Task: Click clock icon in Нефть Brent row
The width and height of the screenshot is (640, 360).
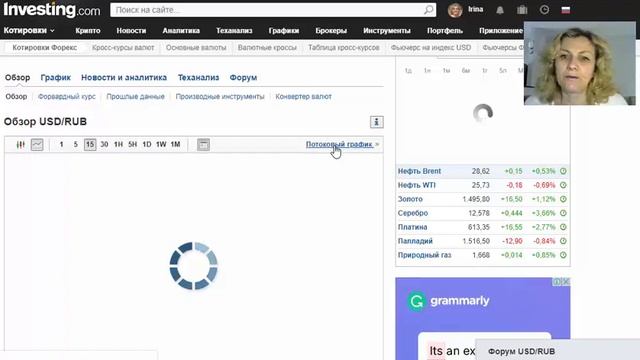Action: coord(563,171)
